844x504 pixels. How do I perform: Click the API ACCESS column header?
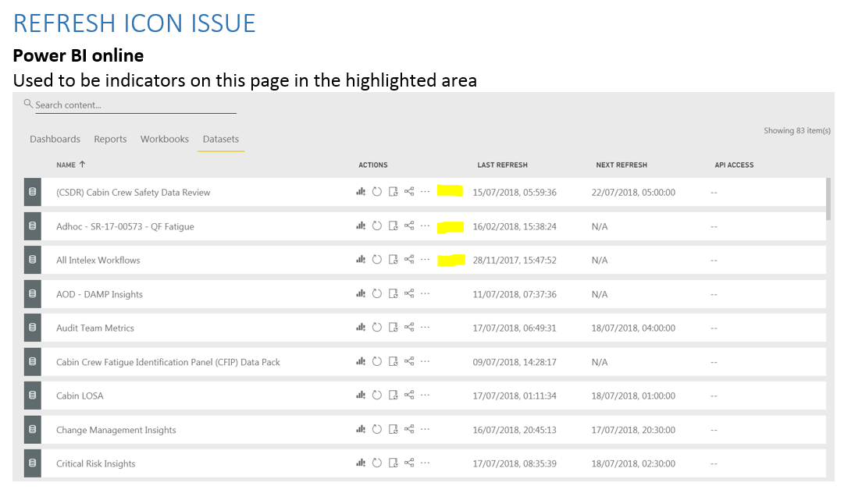coord(734,165)
